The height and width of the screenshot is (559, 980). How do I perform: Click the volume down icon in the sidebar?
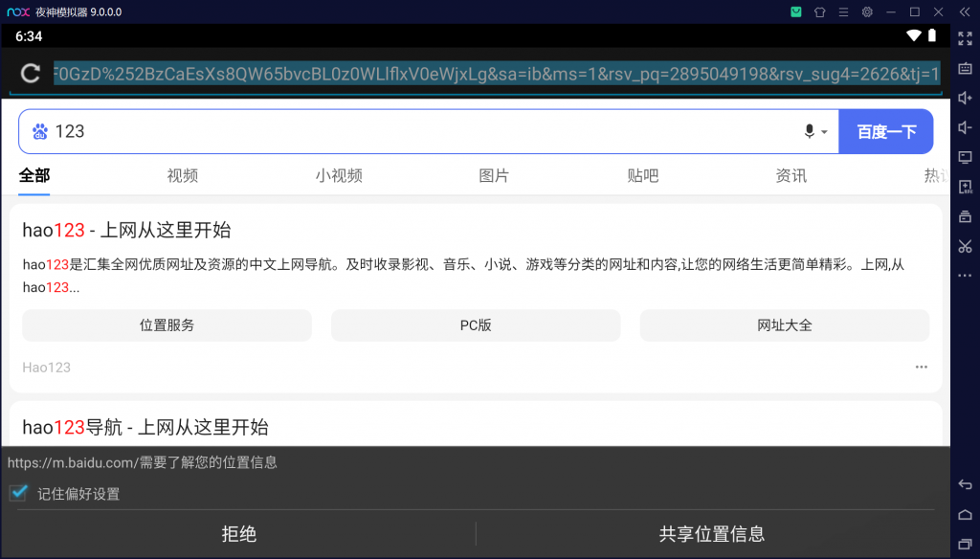tap(966, 127)
